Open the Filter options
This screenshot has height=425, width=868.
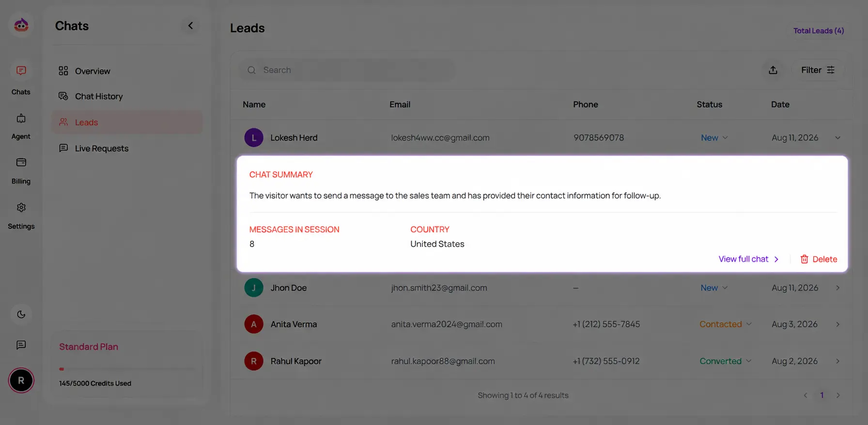point(818,70)
